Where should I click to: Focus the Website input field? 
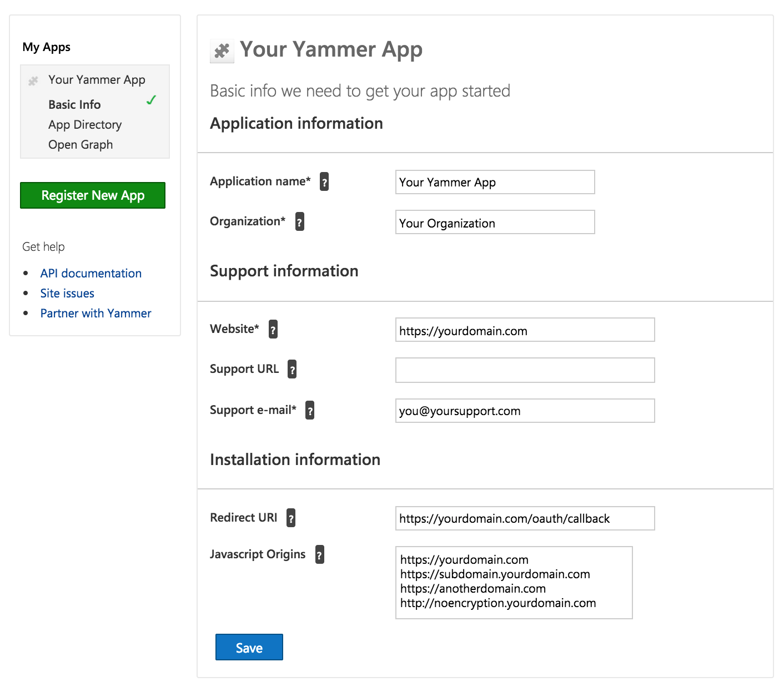tap(525, 330)
